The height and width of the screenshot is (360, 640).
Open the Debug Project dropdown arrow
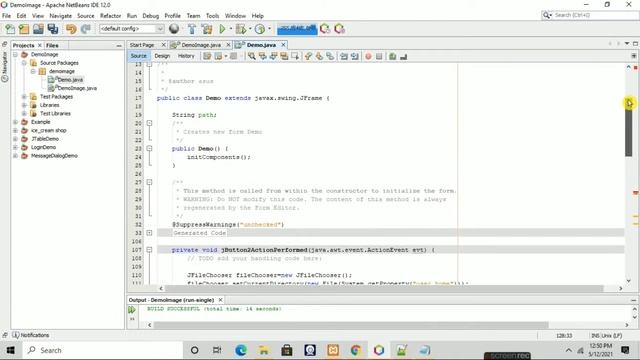point(250,29)
